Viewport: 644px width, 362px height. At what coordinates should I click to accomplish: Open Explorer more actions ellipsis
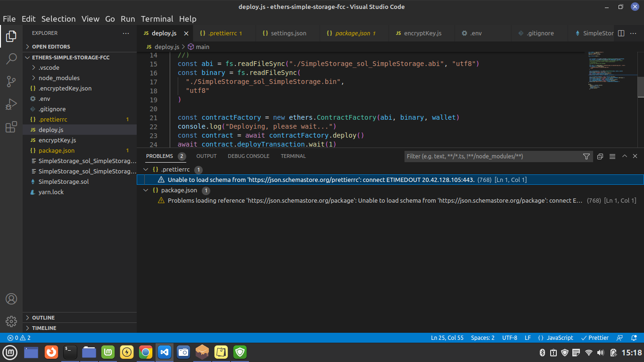(125, 33)
